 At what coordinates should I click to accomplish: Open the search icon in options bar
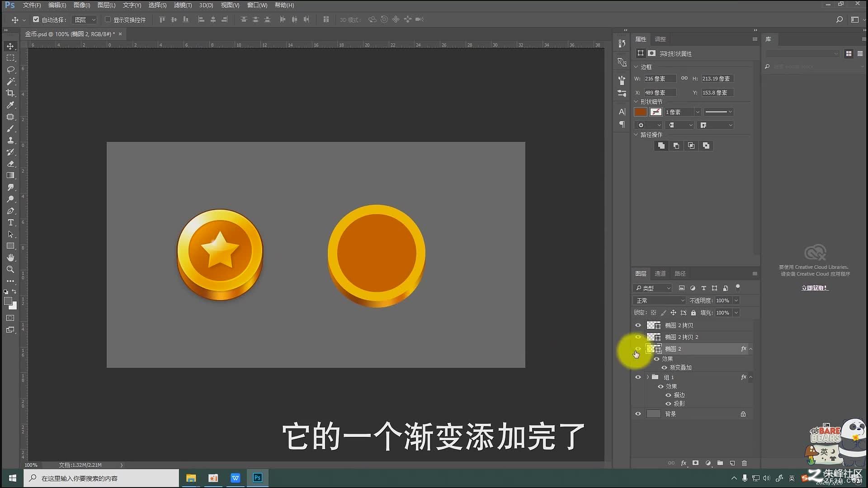(840, 19)
